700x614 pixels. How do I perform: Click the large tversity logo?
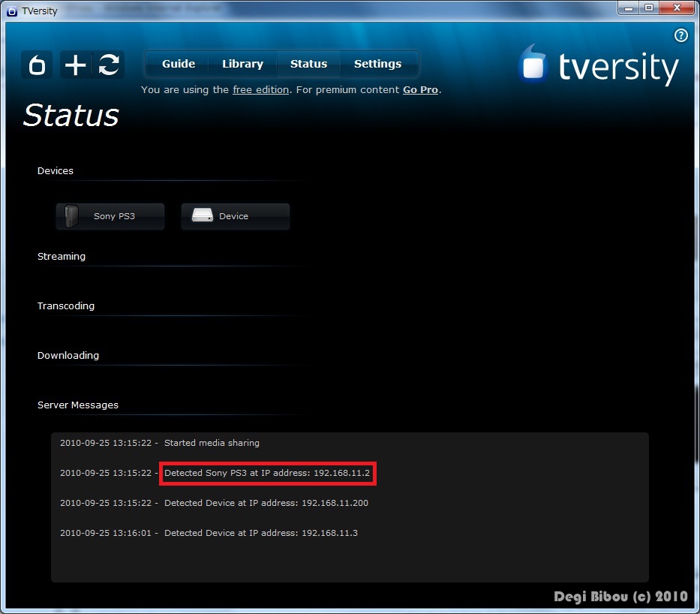click(x=598, y=66)
